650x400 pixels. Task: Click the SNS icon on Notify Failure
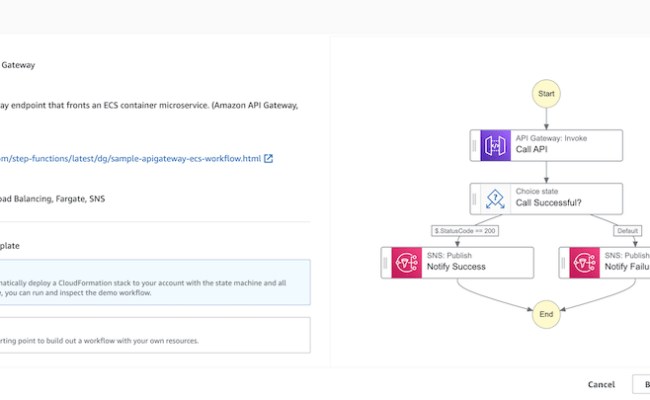tap(584, 263)
